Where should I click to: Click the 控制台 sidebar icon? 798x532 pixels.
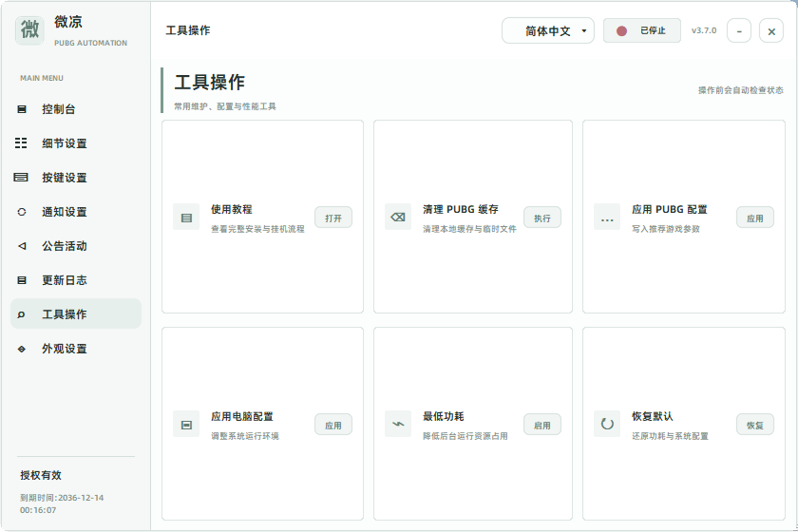coord(21,109)
